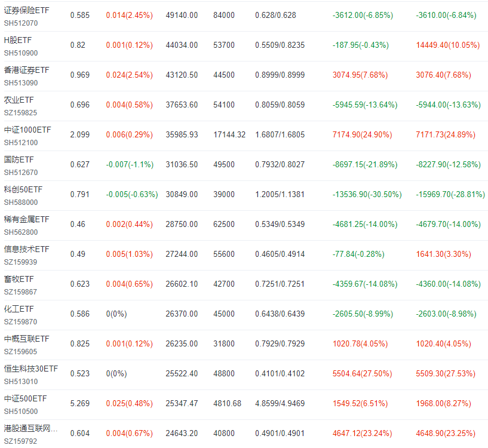Click holding quantity 17144.32
The height and width of the screenshot is (448, 488).
pos(229,135)
